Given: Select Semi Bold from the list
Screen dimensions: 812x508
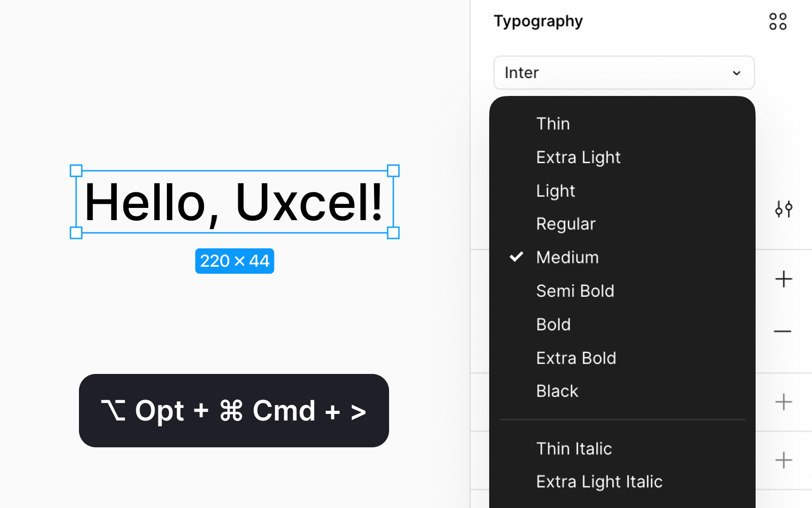Looking at the screenshot, I should pos(575,291).
